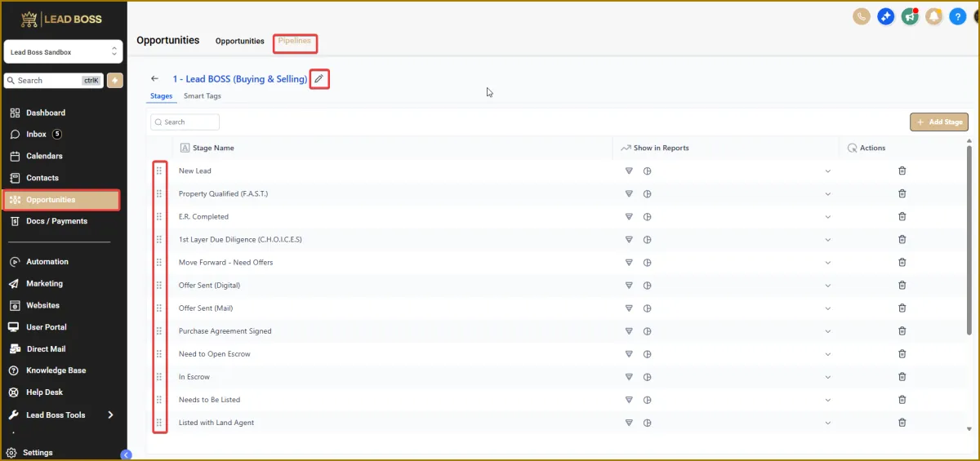
Task: Open the 1 - Lead BOSS pipeline title link
Action: [x=239, y=79]
